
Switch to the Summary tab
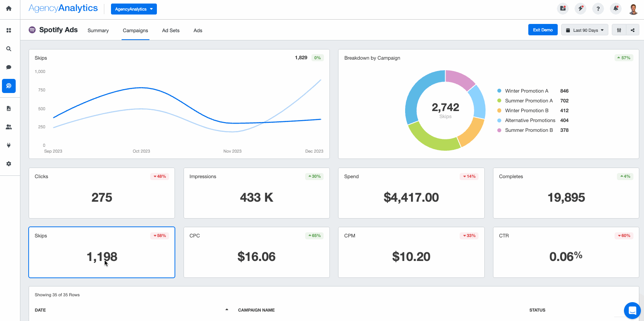[98, 31]
